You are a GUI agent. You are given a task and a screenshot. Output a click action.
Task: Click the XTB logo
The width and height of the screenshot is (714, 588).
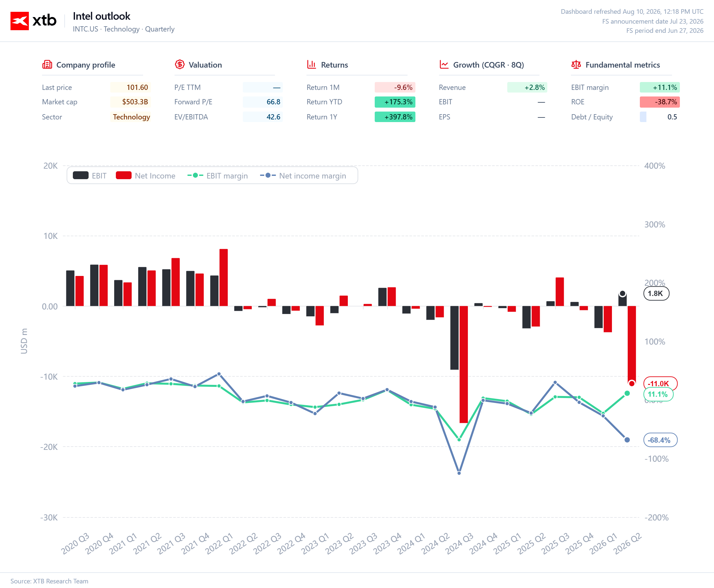click(33, 21)
